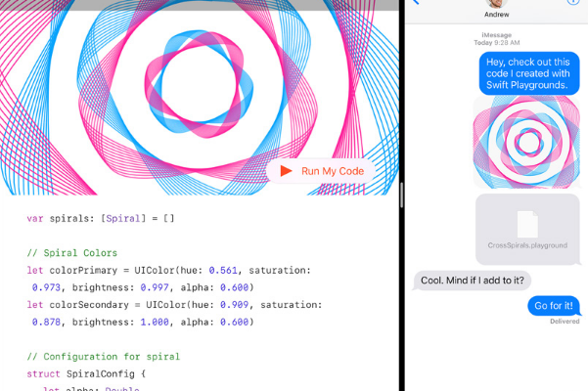Grab the split view divider handle
Image resolution: width=588 pixels, height=391 pixels.
tap(402, 195)
